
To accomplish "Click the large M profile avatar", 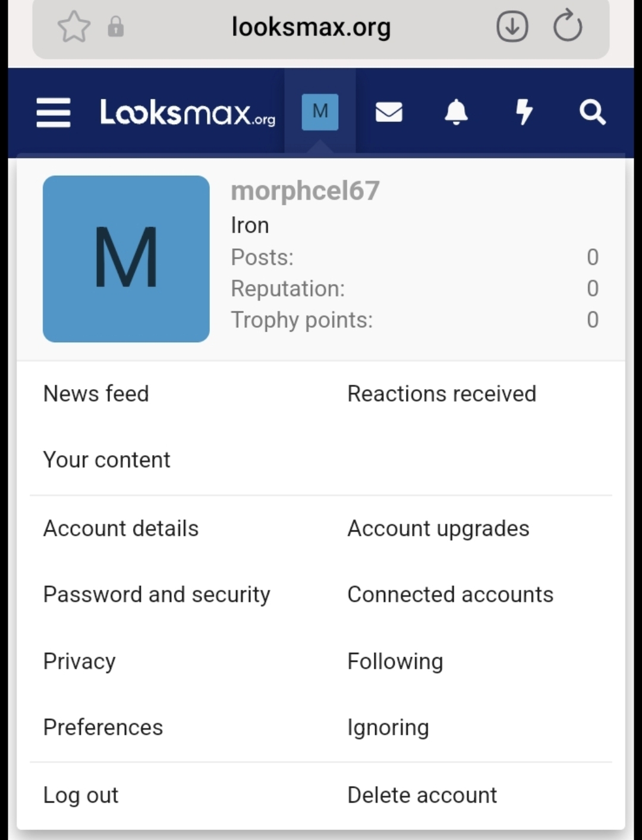I will pos(126,258).
